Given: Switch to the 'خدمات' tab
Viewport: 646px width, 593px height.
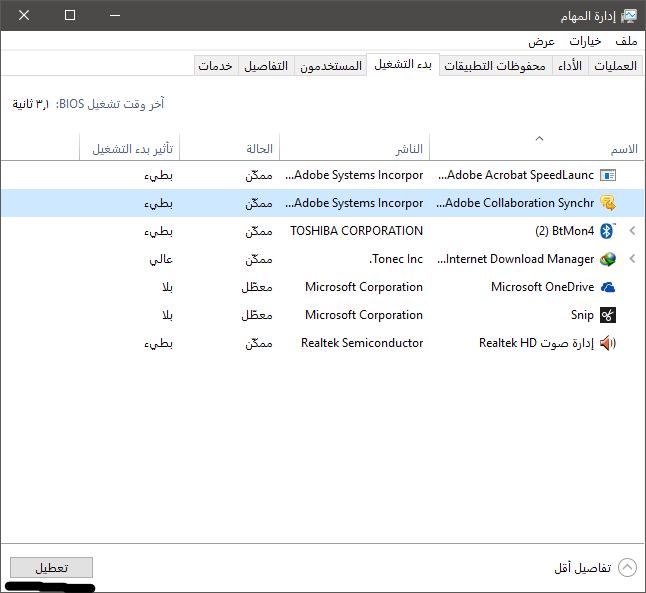Looking at the screenshot, I should coord(215,66).
